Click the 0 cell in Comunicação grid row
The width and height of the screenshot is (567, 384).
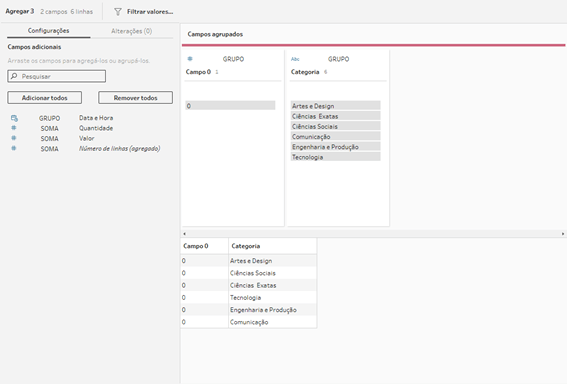pyautogui.click(x=204, y=322)
